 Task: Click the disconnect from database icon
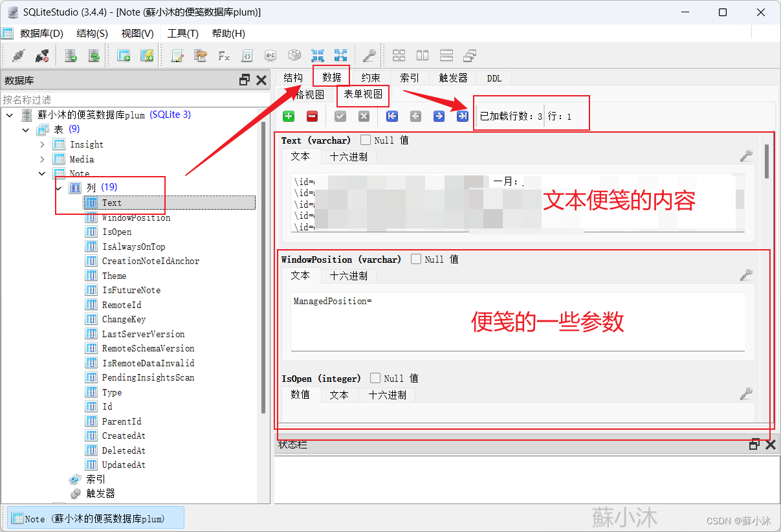pyautogui.click(x=42, y=56)
